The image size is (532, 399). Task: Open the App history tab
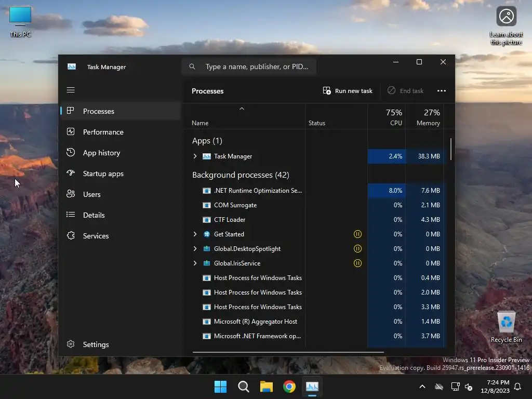(x=121, y=153)
